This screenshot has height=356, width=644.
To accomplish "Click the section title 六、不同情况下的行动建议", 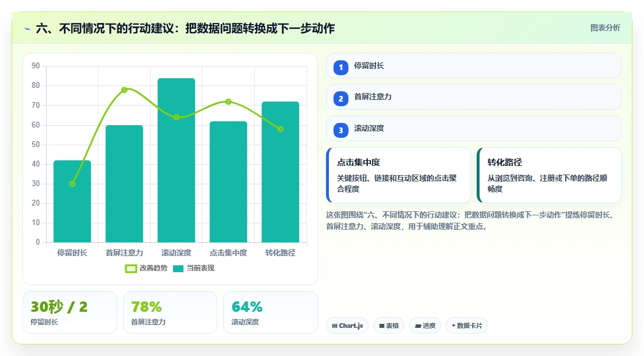I will [x=185, y=28].
